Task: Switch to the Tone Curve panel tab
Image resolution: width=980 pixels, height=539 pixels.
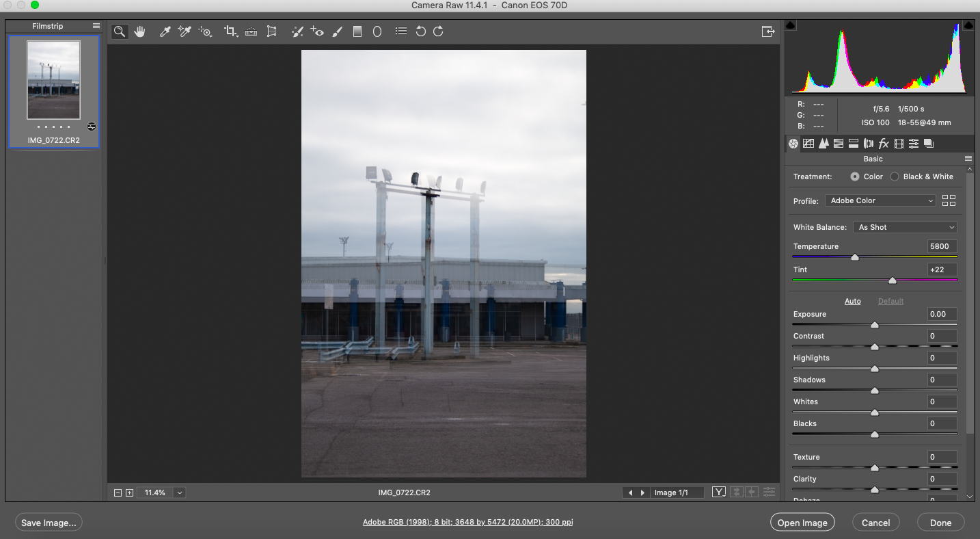Action: click(808, 144)
